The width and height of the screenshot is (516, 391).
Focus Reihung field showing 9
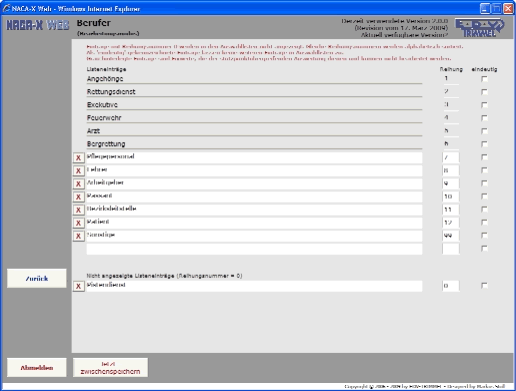(451, 183)
